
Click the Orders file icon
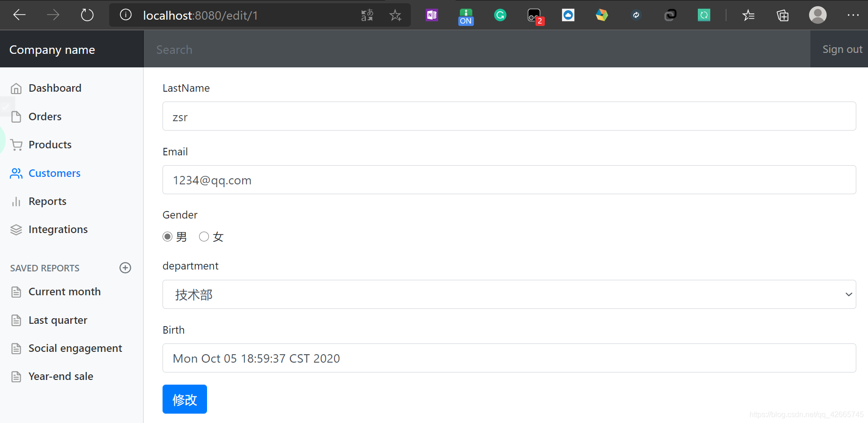click(16, 117)
